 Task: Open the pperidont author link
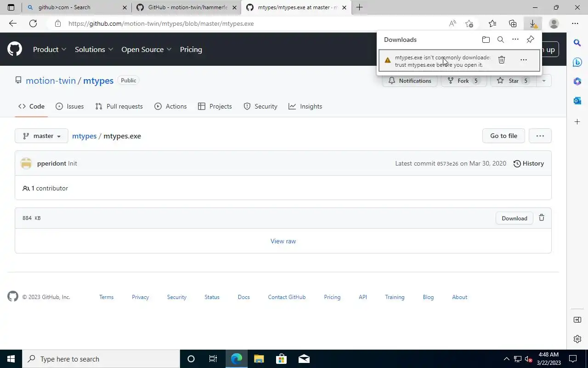[51, 163]
